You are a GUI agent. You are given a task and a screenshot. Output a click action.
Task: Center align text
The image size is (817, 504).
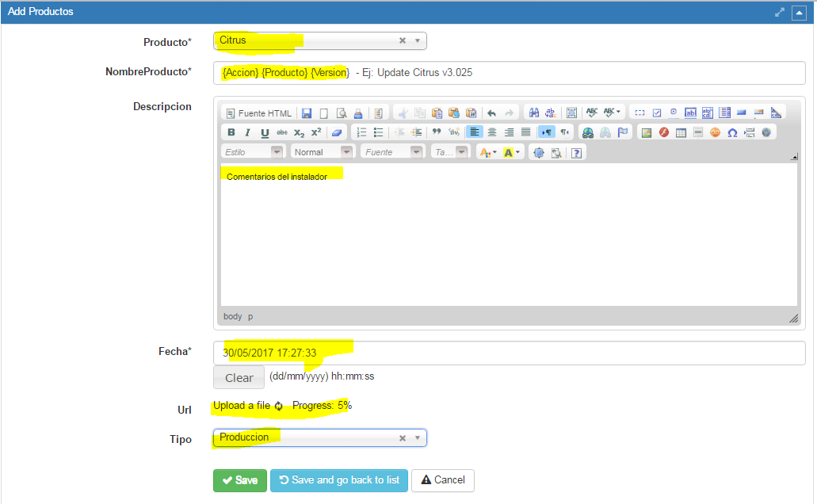click(x=492, y=132)
